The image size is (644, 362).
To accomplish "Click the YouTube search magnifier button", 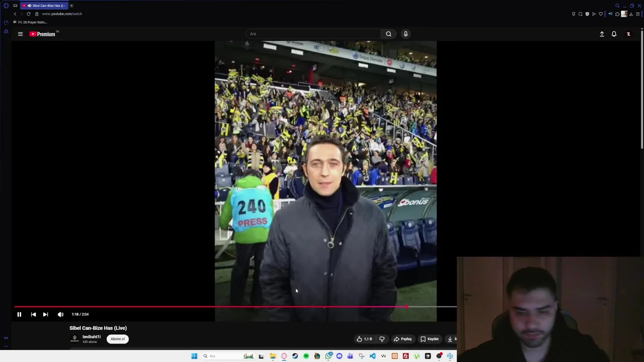I will click(388, 34).
